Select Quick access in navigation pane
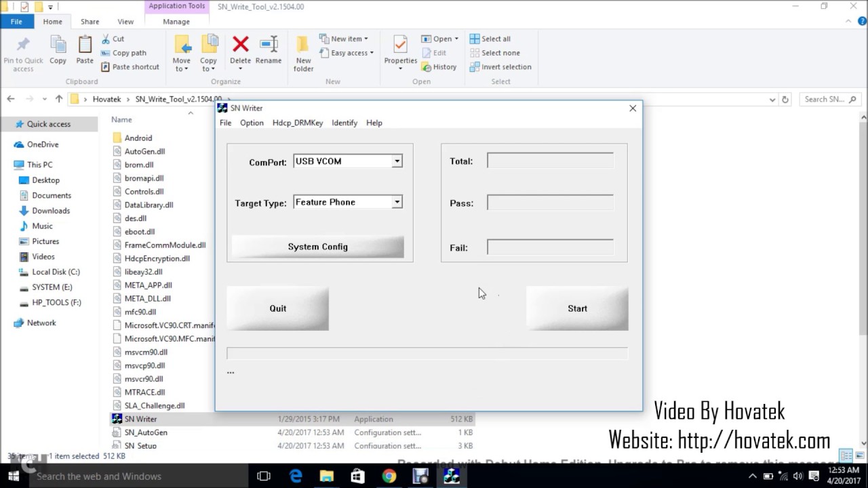Image resolution: width=868 pixels, height=488 pixels. click(x=48, y=124)
